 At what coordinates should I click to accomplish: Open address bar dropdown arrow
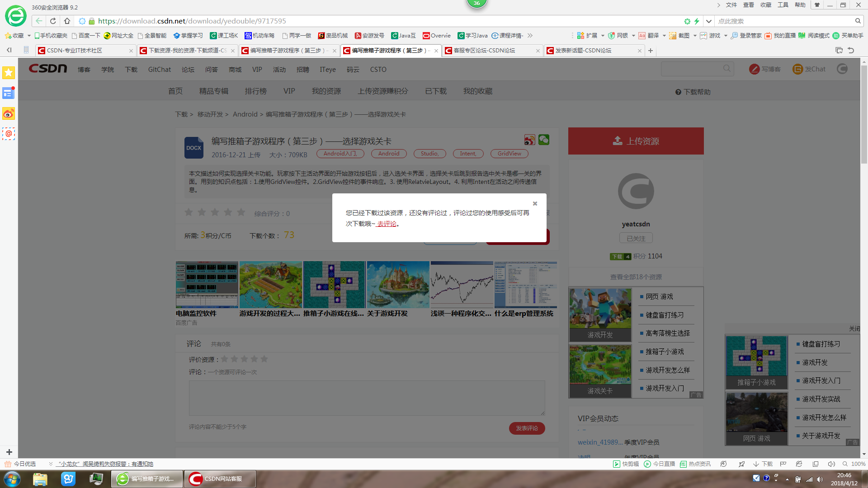point(709,21)
